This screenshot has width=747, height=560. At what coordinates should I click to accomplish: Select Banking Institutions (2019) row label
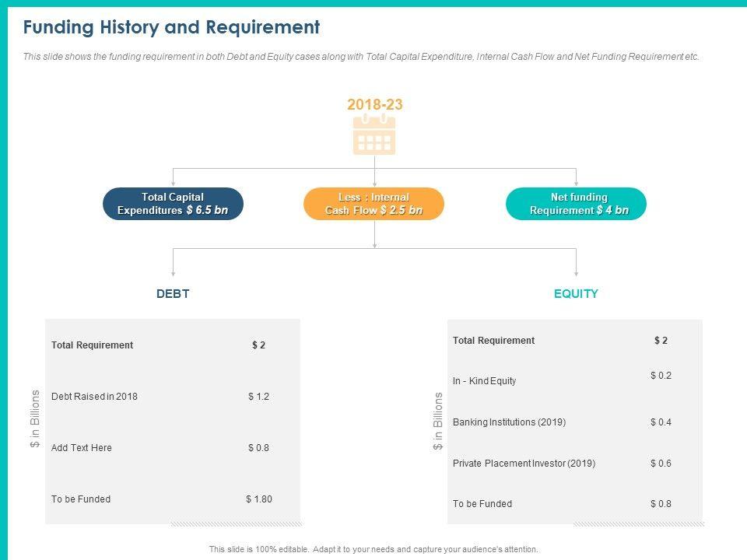pos(509,422)
